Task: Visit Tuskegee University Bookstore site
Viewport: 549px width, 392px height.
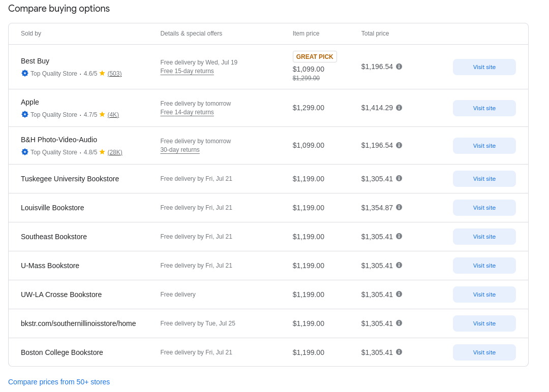Action: click(484, 179)
